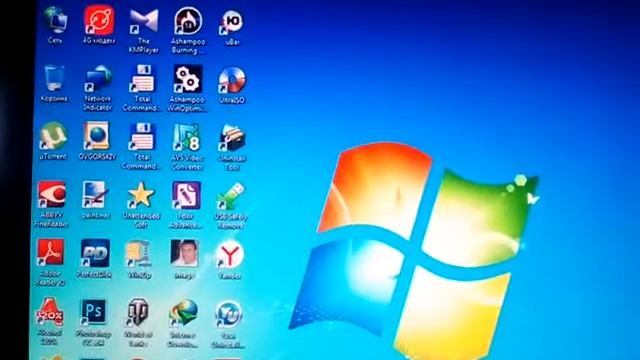
Task: Open the World of Tanks shortcut
Action: pyautogui.click(x=138, y=313)
